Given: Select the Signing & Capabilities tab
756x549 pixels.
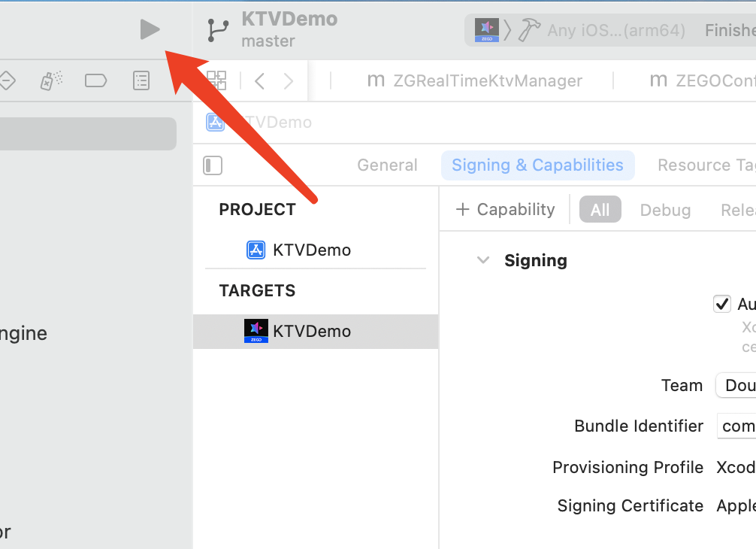Looking at the screenshot, I should coord(537,165).
